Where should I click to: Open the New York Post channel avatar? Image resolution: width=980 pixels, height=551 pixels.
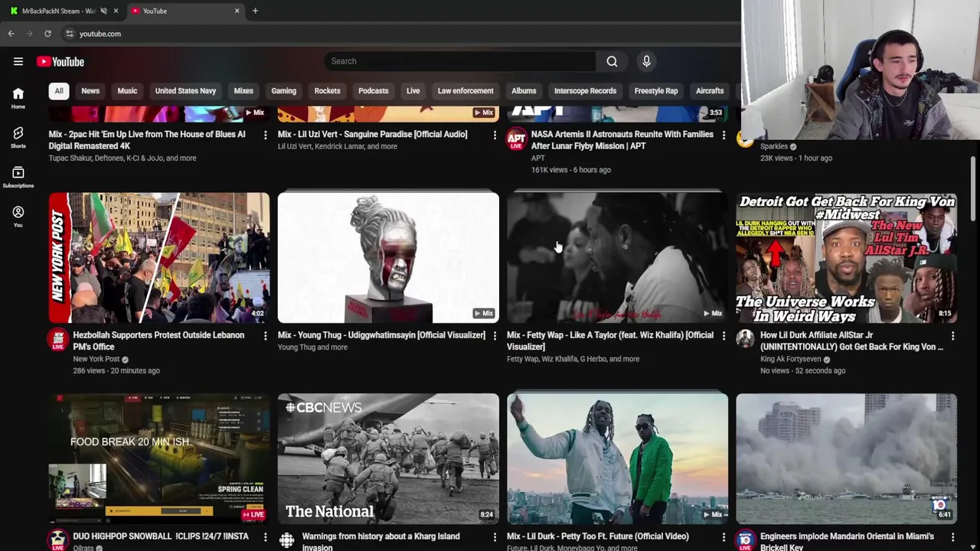[58, 340]
